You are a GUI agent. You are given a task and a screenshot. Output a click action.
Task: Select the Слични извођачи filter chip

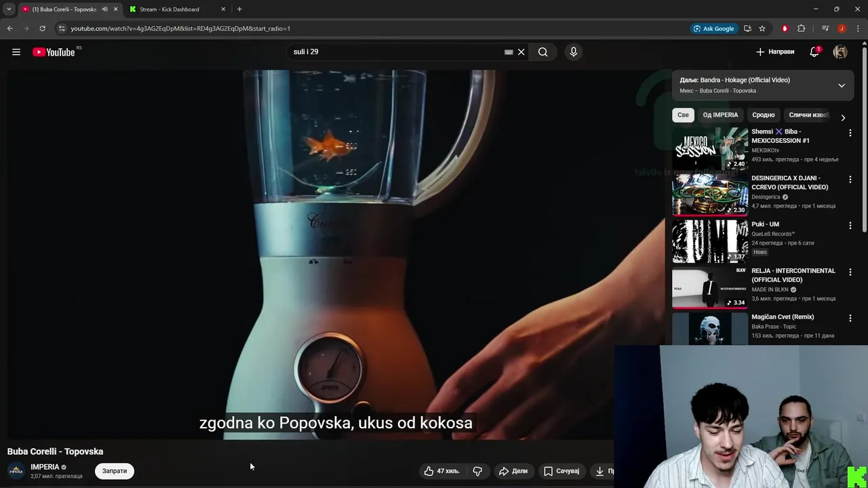tap(808, 115)
